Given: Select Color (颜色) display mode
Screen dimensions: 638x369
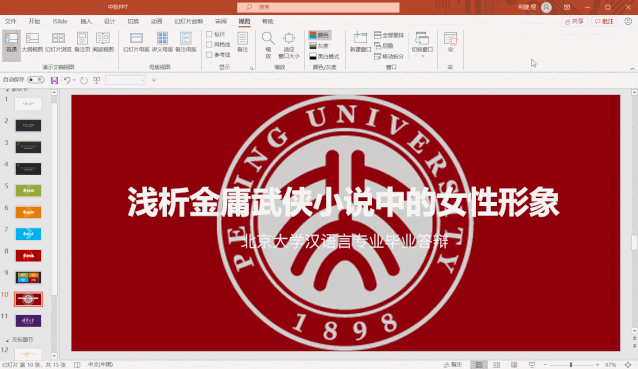Looking at the screenshot, I should (x=319, y=35).
